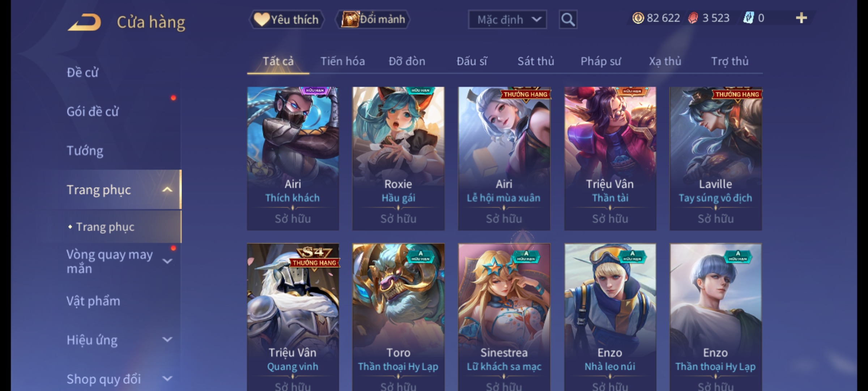
Task: Select the Pháp sư category tab
Action: (x=600, y=62)
